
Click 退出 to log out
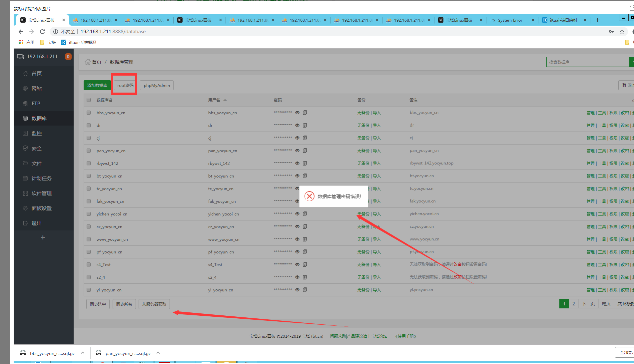(x=37, y=223)
